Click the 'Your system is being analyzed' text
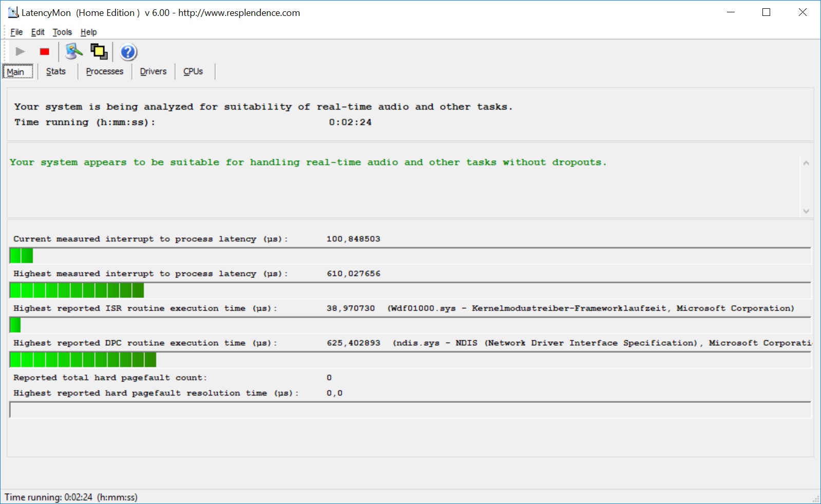Viewport: 821px width, 504px height. (263, 107)
